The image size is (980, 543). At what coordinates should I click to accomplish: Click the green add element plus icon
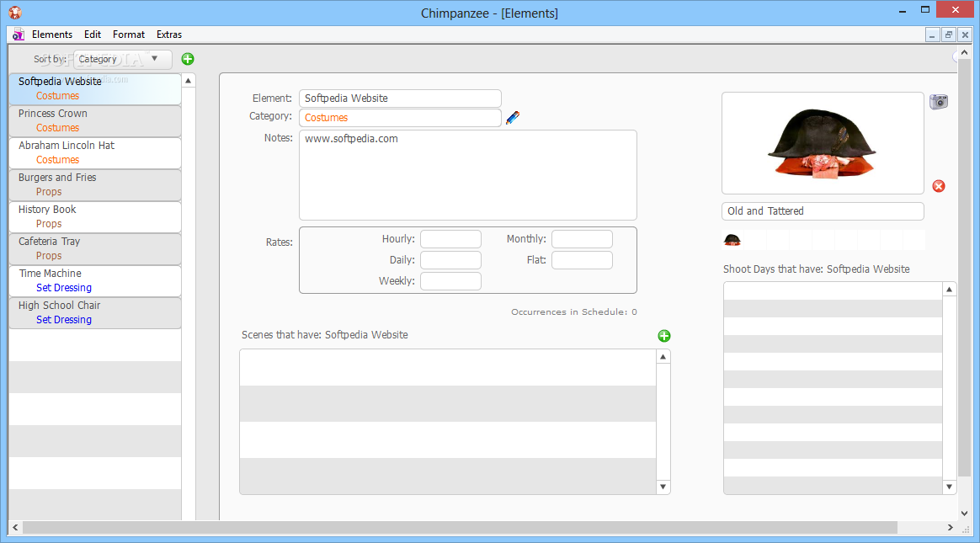(x=188, y=59)
